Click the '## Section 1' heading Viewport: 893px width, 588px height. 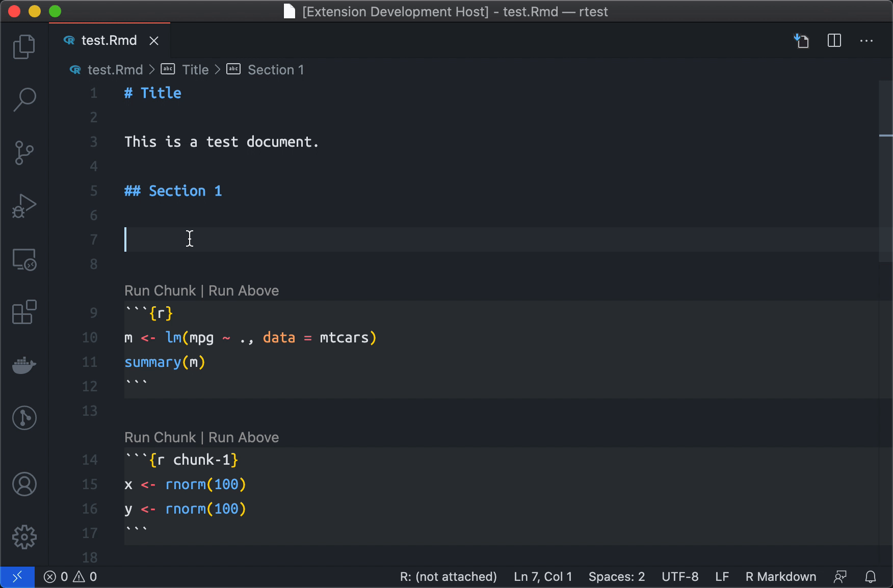tap(173, 191)
